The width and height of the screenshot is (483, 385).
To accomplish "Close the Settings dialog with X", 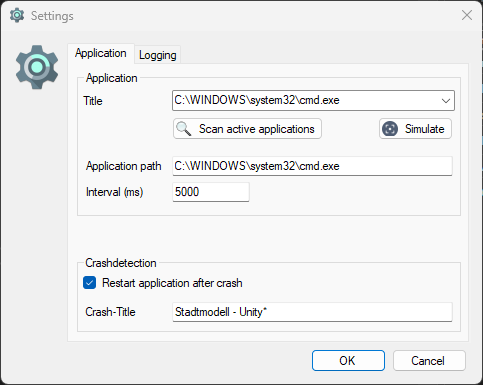I will point(467,15).
